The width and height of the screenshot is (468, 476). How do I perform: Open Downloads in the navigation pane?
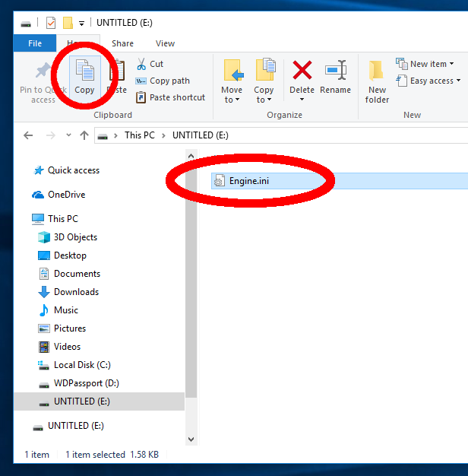(x=76, y=292)
